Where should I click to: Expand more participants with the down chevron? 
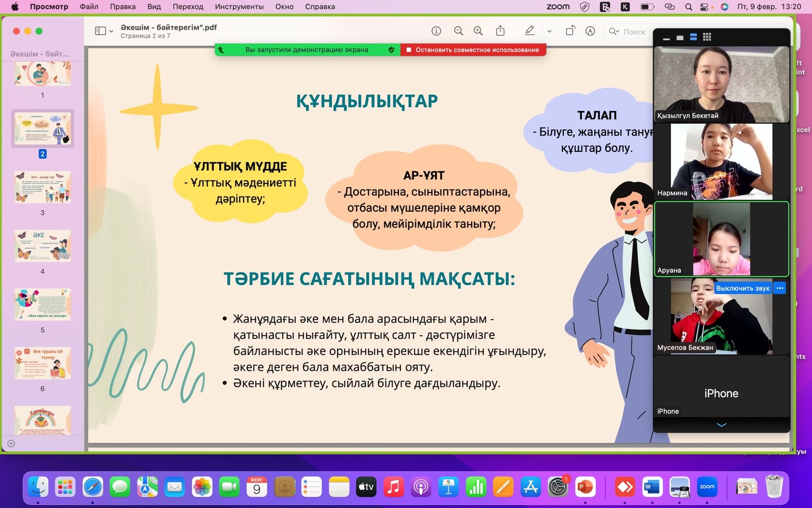pyautogui.click(x=721, y=425)
